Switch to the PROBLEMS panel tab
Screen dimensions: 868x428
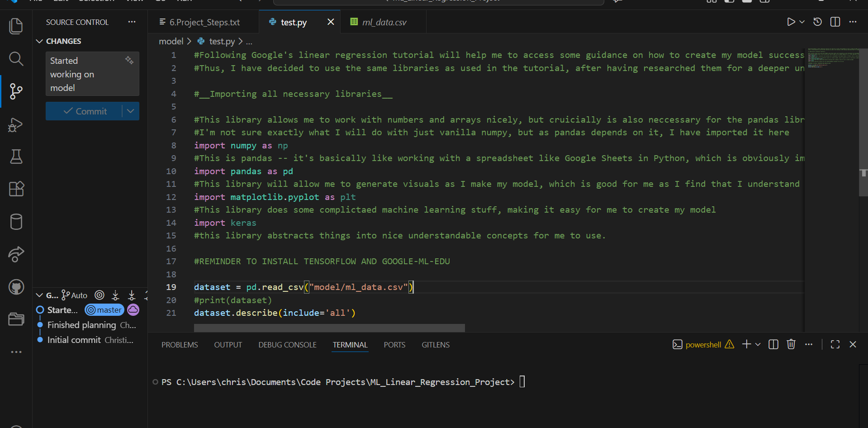(x=180, y=345)
